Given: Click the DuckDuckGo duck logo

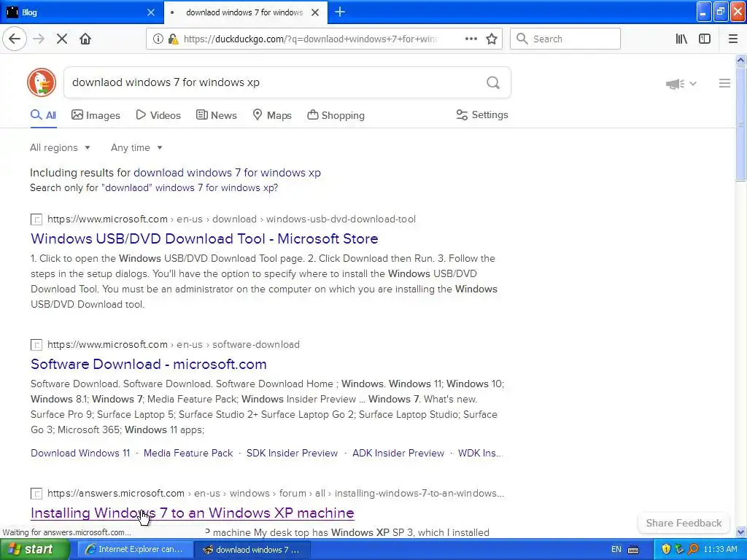Looking at the screenshot, I should [42, 82].
